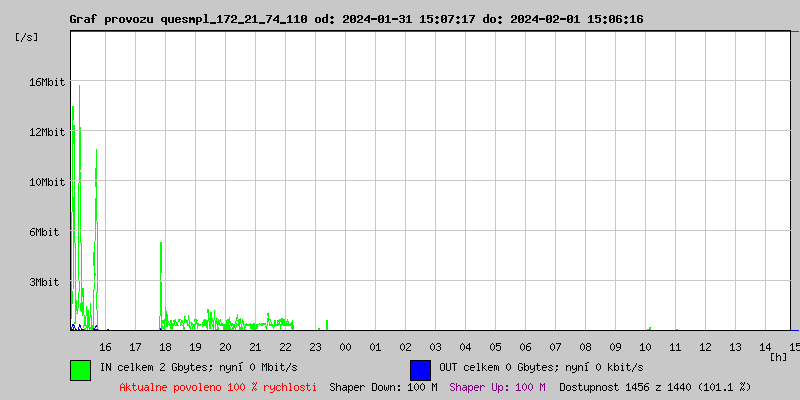Image resolution: width=800 pixels, height=400 pixels.
Task: Click hour label '07' on time axis
Action: click(556, 347)
